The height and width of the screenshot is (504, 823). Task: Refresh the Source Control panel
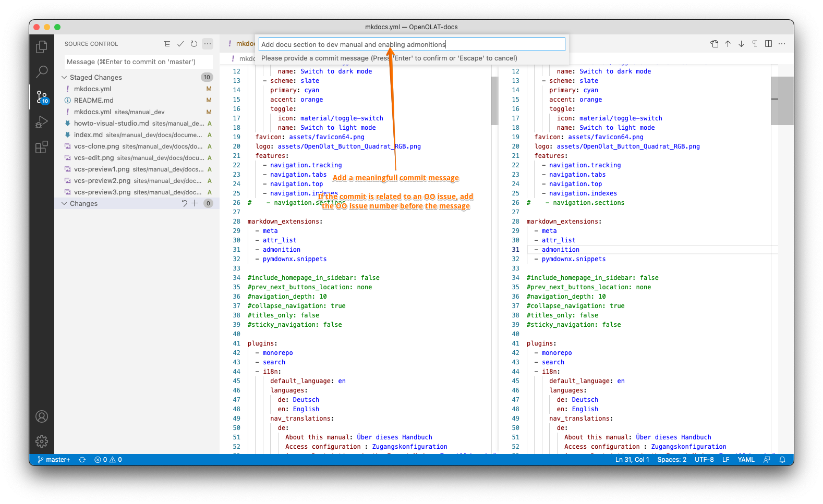click(194, 44)
